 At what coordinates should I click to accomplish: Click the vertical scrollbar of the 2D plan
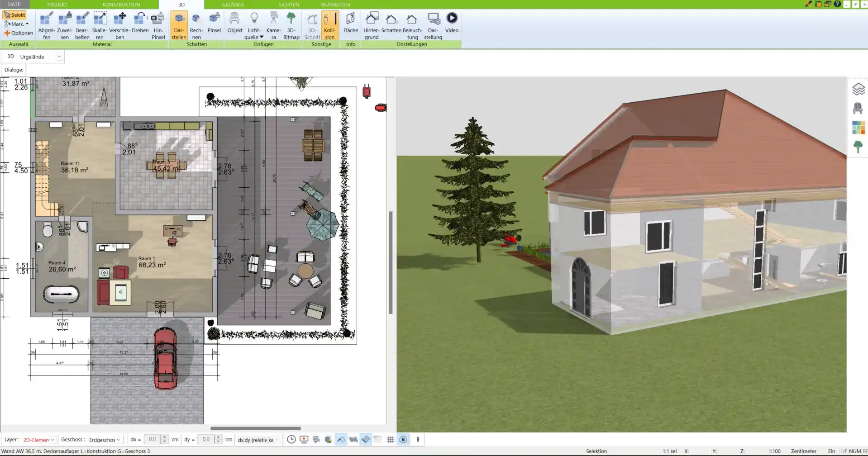pyautogui.click(x=391, y=262)
